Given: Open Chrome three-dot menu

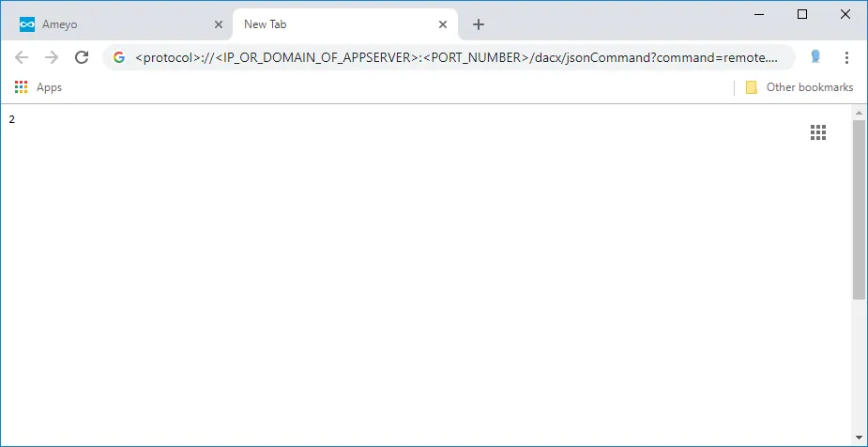Looking at the screenshot, I should [x=846, y=57].
